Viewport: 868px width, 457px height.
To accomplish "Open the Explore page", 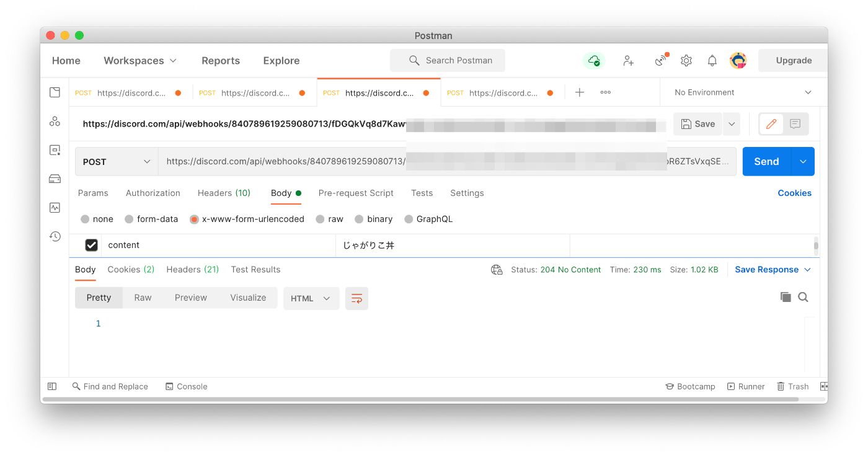I will click(281, 60).
